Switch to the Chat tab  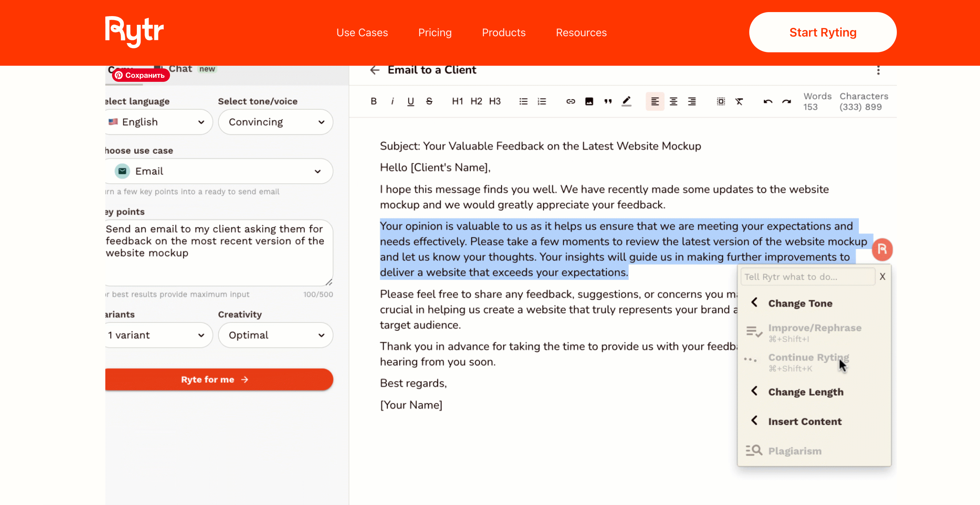[186, 69]
